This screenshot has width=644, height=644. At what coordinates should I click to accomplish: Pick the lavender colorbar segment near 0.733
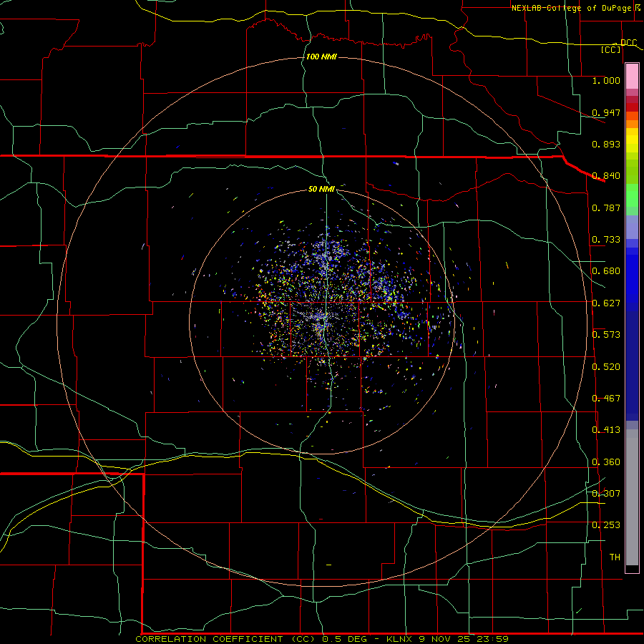coord(632,227)
